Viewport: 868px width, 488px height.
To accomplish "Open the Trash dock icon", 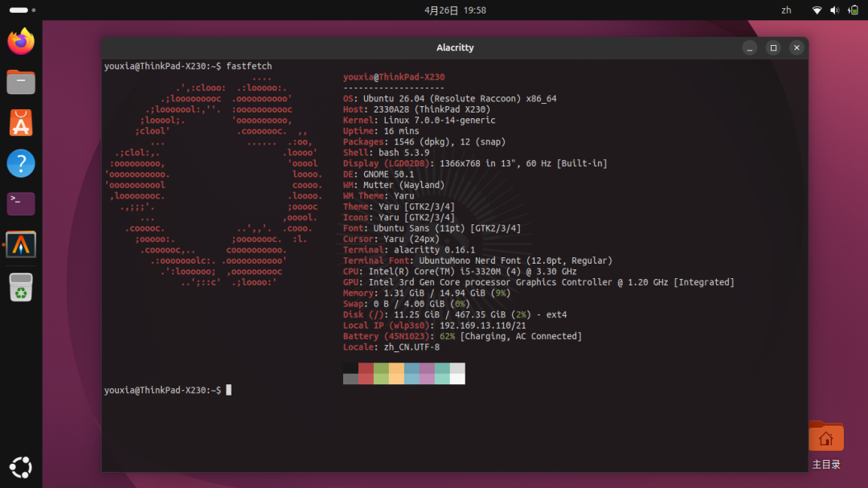I will point(21,288).
